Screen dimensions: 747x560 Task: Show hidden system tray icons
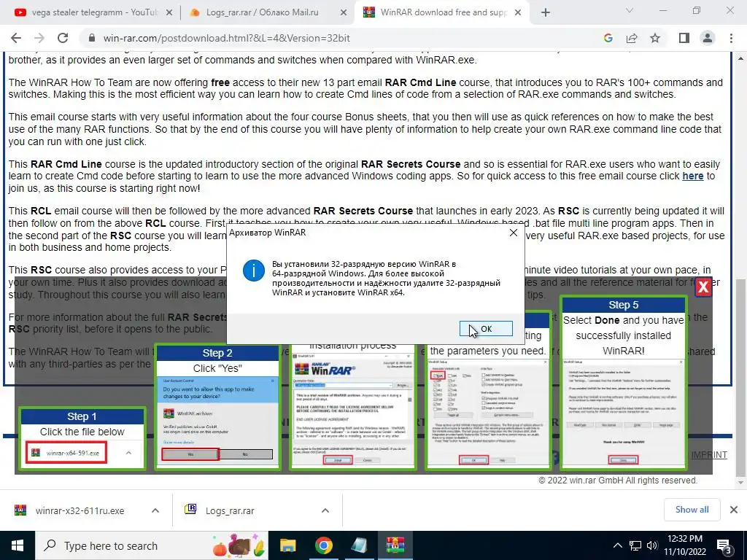pyautogui.click(x=617, y=545)
